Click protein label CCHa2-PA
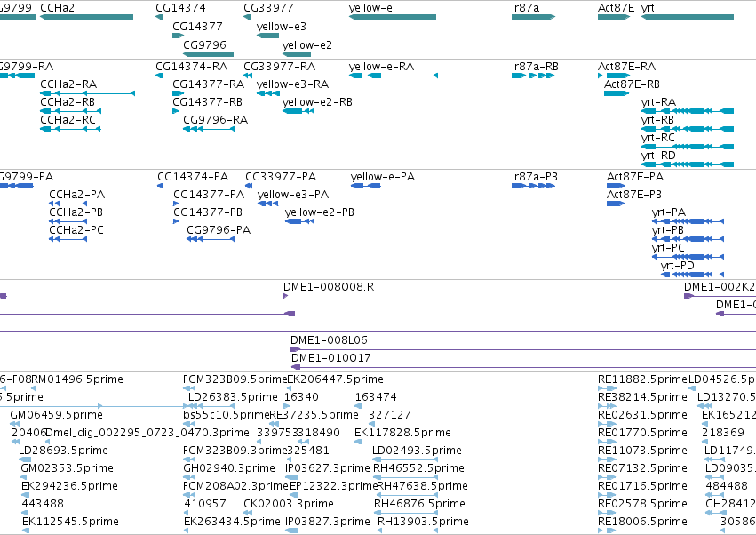756x535 pixels. [76, 195]
